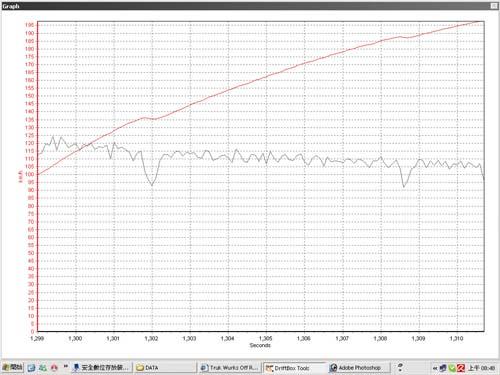The image size is (500, 375).
Task: Click the system clock in tray
Action: click(482, 368)
